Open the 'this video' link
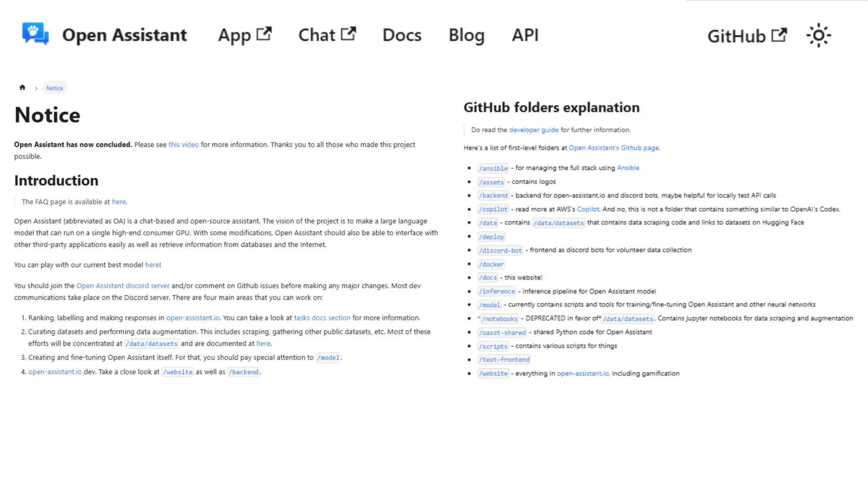 (x=184, y=144)
